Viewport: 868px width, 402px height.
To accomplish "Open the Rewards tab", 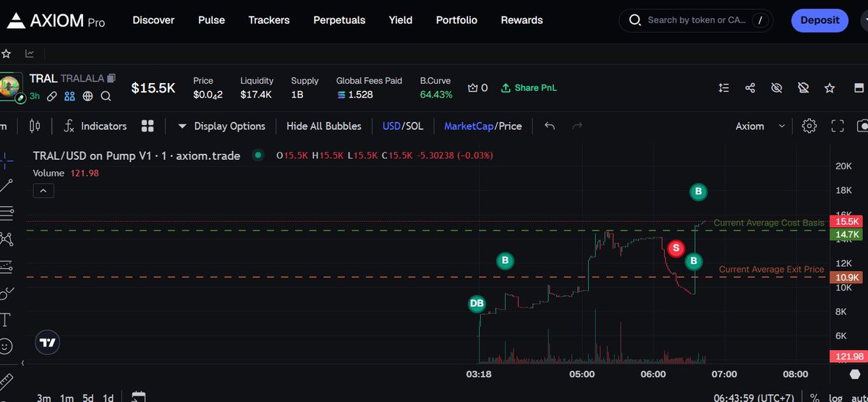I will pyautogui.click(x=522, y=20).
